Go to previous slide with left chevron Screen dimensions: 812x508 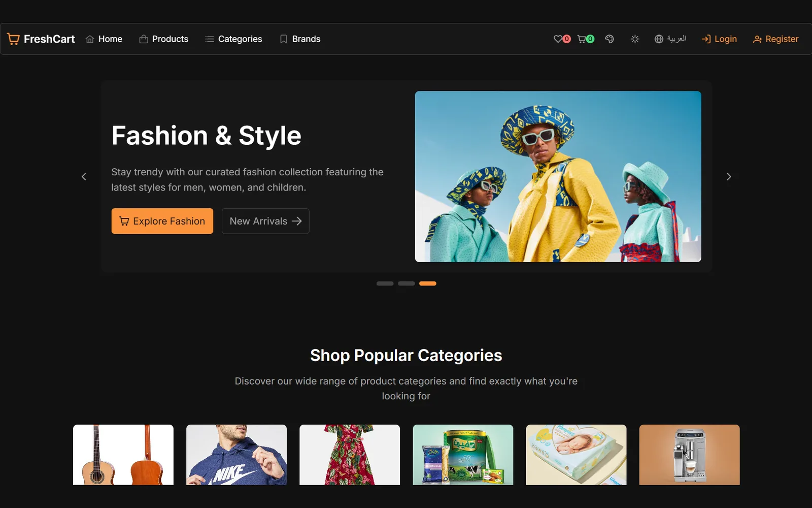(84, 177)
